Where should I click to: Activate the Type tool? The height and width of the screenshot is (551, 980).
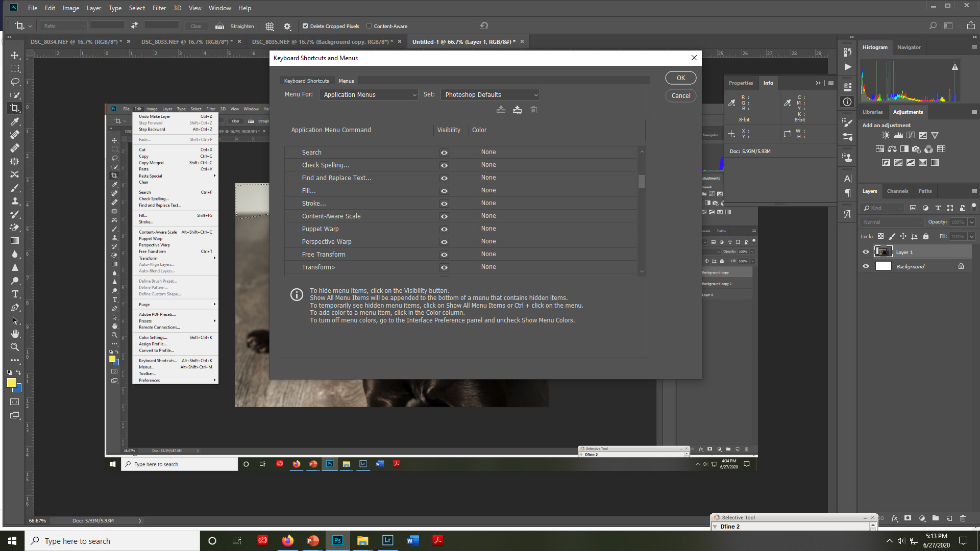tap(15, 294)
